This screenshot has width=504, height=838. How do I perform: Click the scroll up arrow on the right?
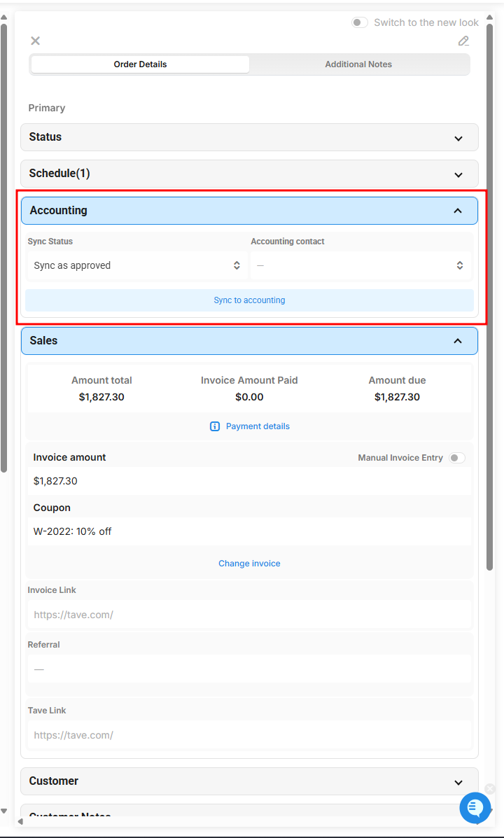(x=489, y=17)
